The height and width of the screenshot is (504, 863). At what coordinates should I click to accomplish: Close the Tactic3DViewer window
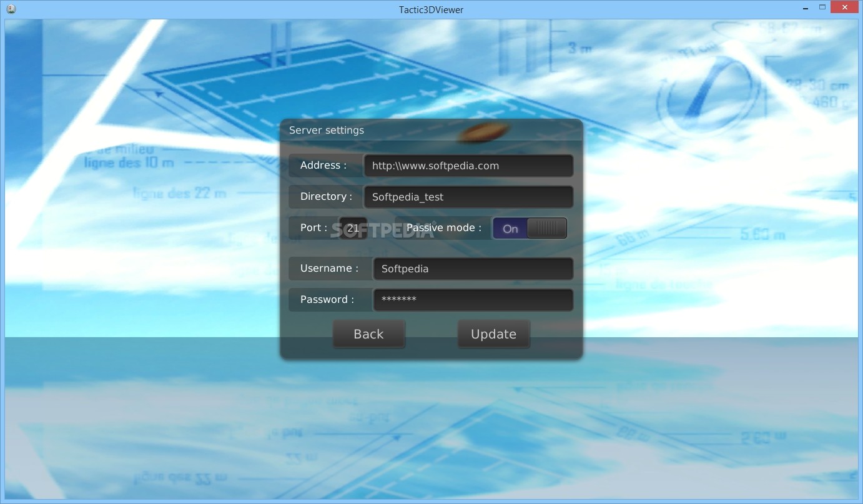click(x=845, y=7)
